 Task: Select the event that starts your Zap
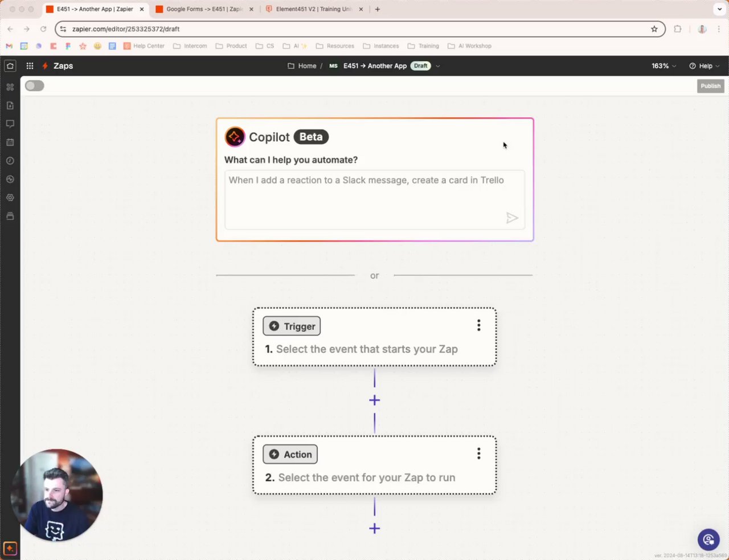click(367, 349)
